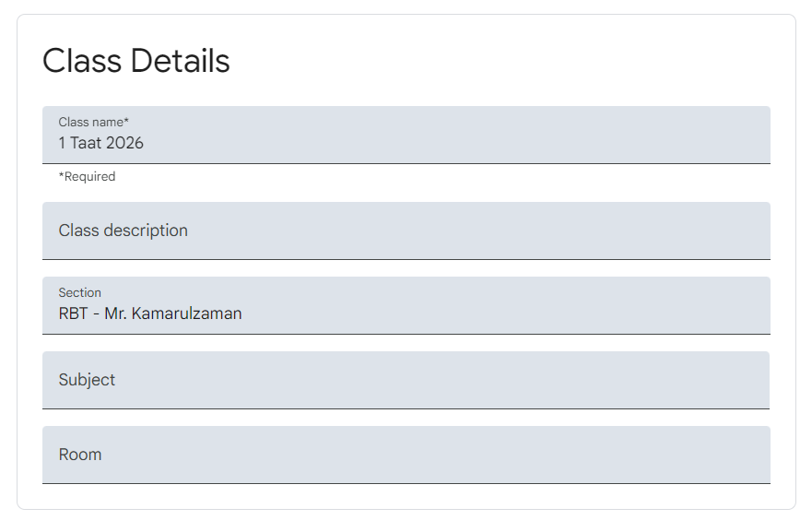Click the "Subject" placeholder label
The width and height of the screenshot is (812, 532).
click(x=87, y=380)
